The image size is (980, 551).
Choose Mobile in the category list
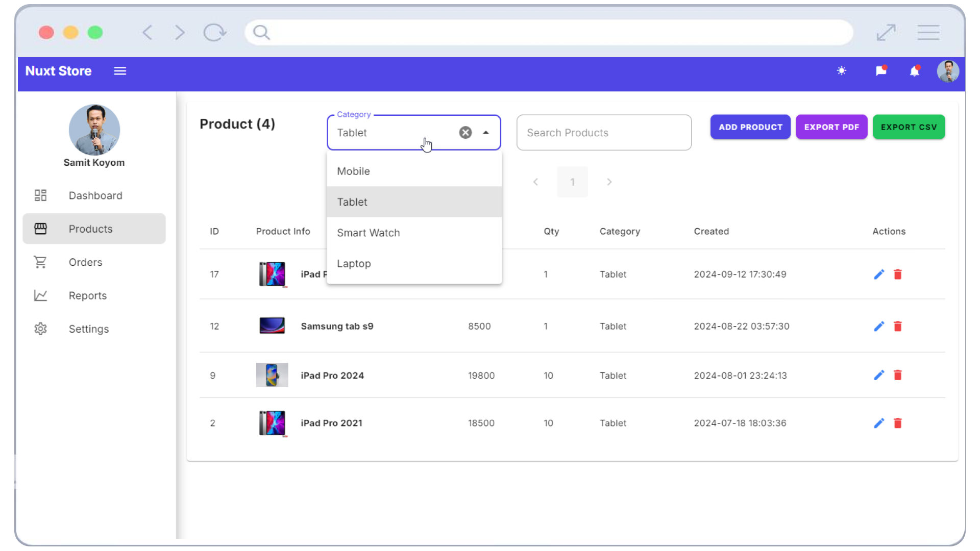coord(414,171)
